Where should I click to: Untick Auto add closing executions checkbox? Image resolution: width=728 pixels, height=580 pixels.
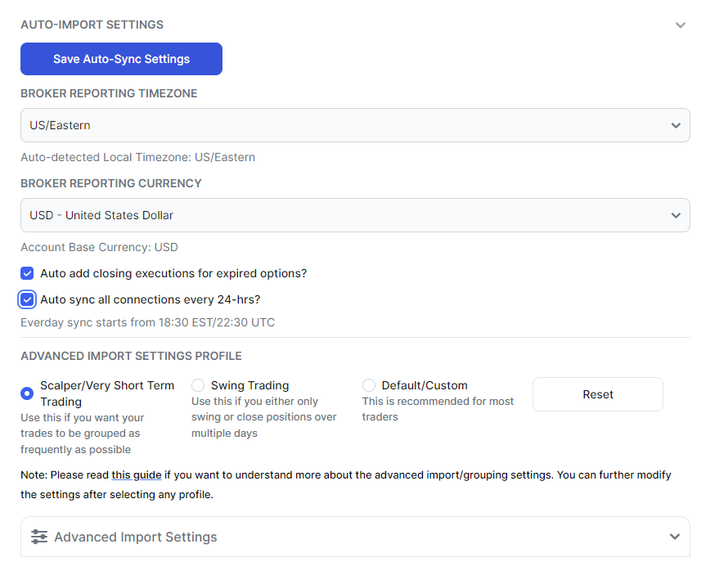point(27,273)
